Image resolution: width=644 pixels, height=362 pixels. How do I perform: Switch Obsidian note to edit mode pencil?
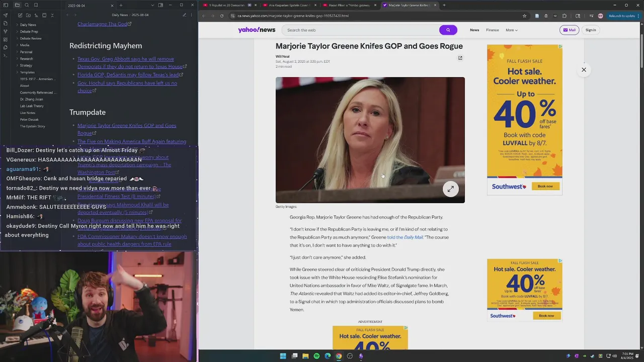[185, 15]
